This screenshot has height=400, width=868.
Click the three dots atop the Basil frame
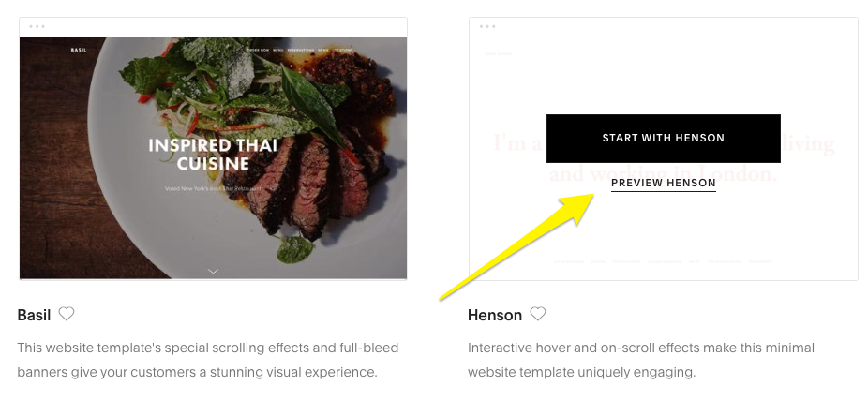pos(37,26)
